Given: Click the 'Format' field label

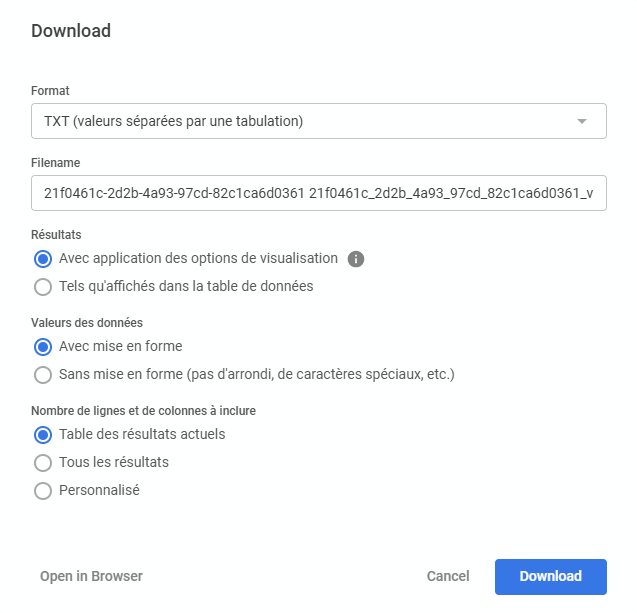Looking at the screenshot, I should 50,91.
